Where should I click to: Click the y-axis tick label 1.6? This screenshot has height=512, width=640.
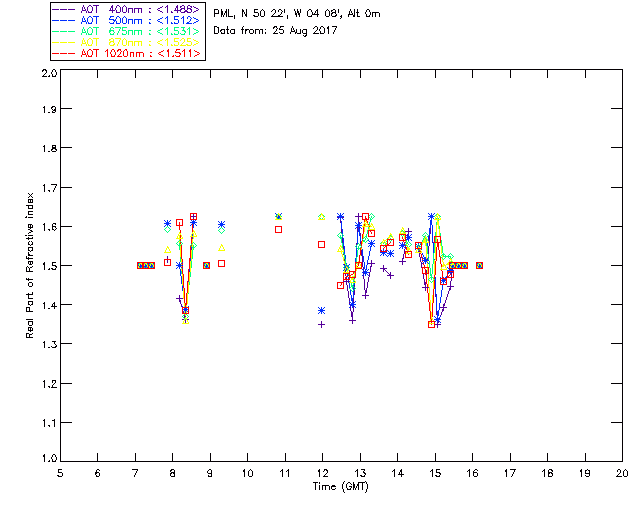pos(49,227)
